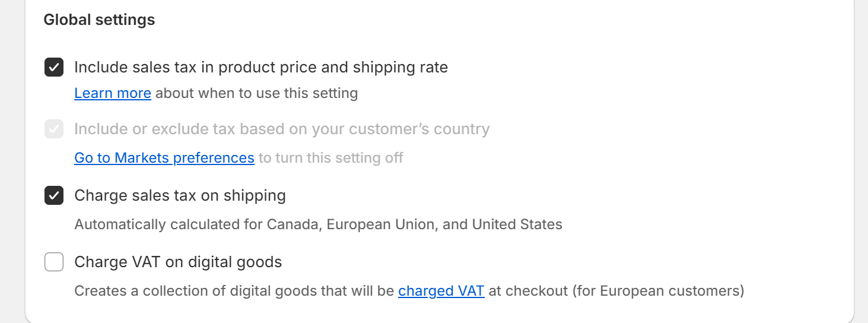868x323 pixels.
Task: Click the "Include or exclude tax" disabled label
Action: [x=282, y=129]
